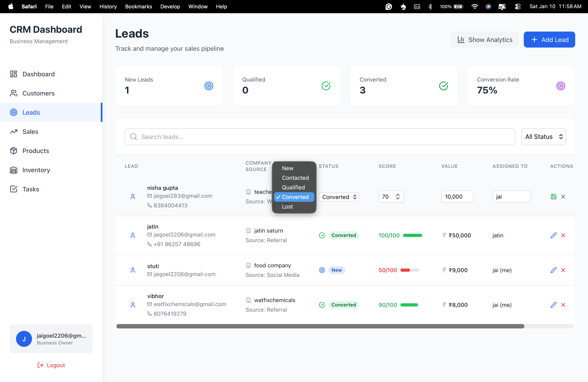Open the Converted status dropdown in nisha's row
The width and height of the screenshot is (588, 382).
click(339, 197)
